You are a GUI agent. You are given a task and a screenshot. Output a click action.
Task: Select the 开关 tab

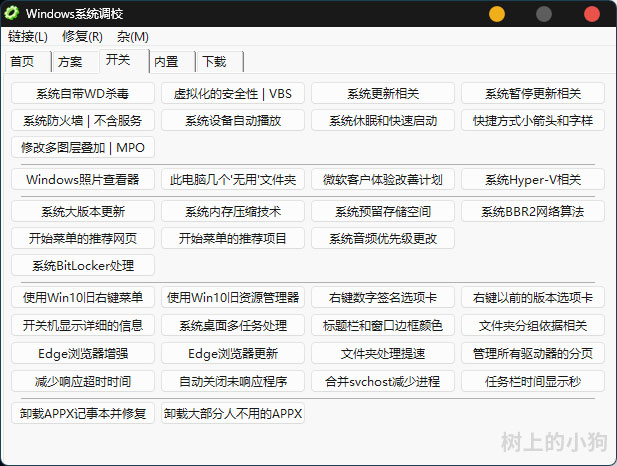point(124,61)
